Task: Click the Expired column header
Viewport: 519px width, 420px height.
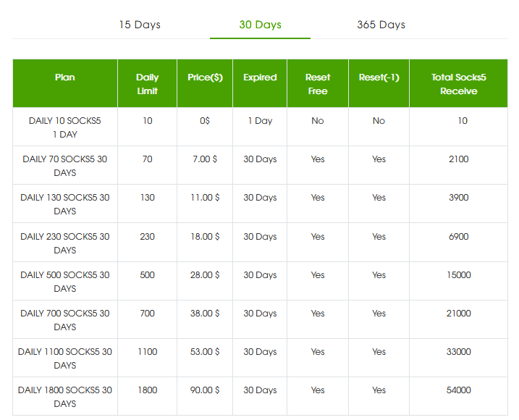Action: 260,77
